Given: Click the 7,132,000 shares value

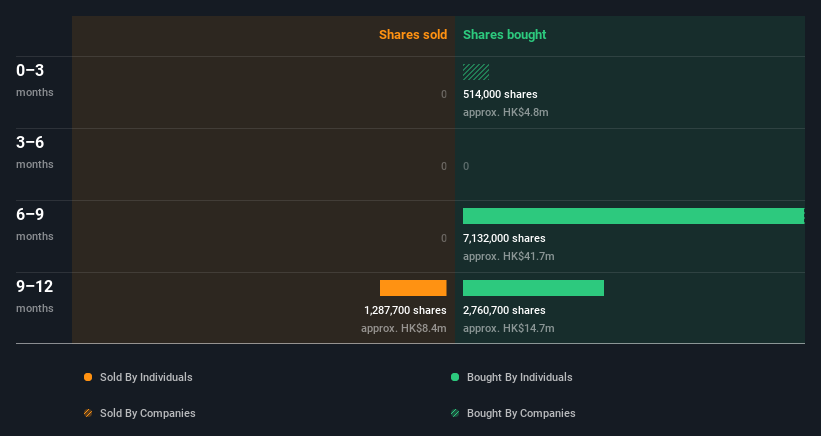Looking at the screenshot, I should click(504, 238).
